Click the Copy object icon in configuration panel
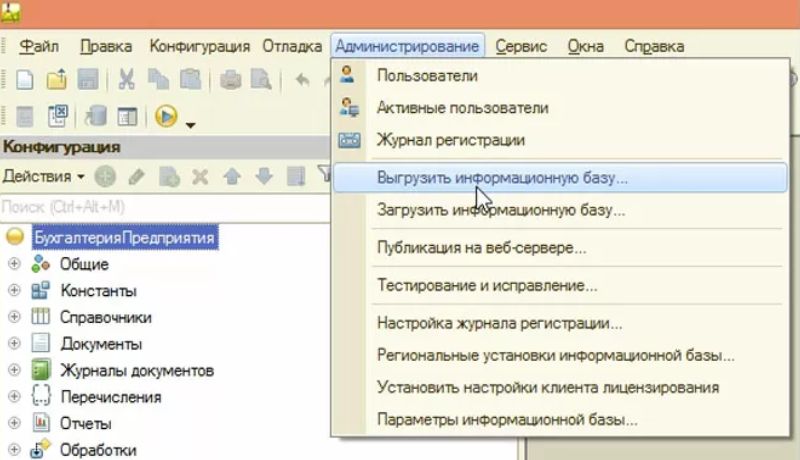800x460 pixels. pyautogui.click(x=169, y=177)
